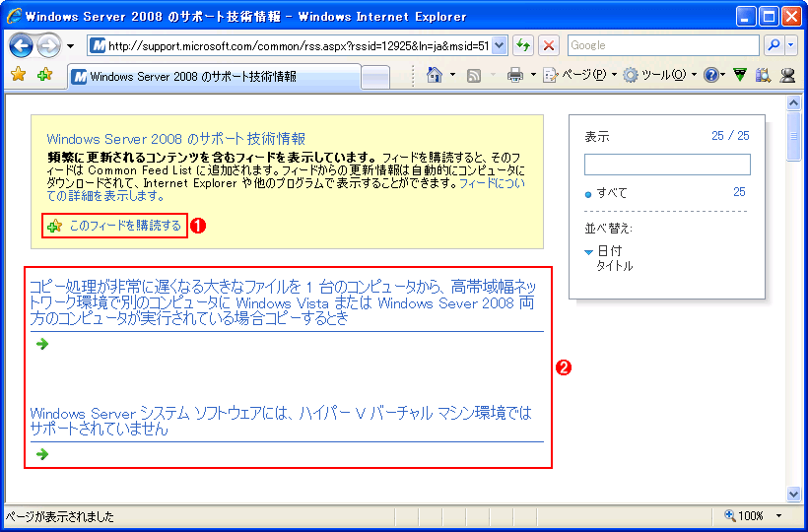Click the 25 / 25 item count text
The width and height of the screenshot is (808, 532).
click(x=730, y=136)
